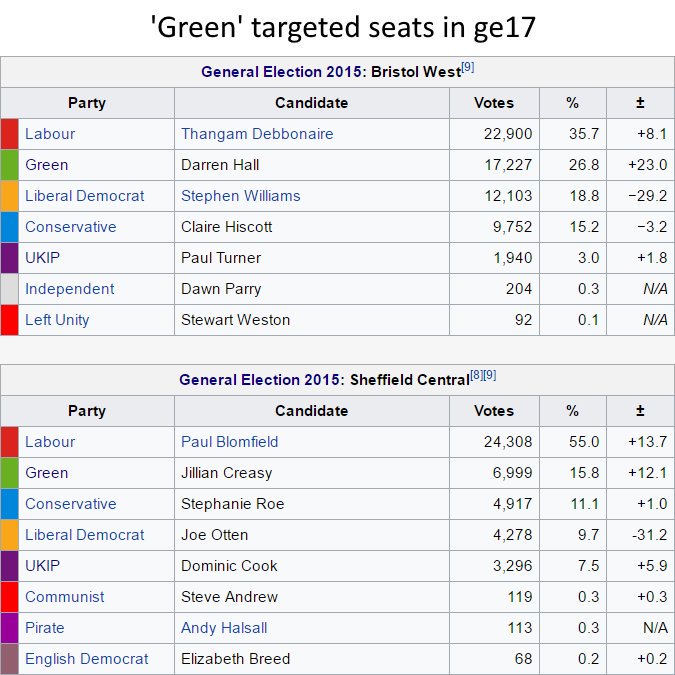Click the orange color cell beside Stephen Williams
Image resolution: width=675 pixels, height=675 pixels.
click(x=9, y=196)
